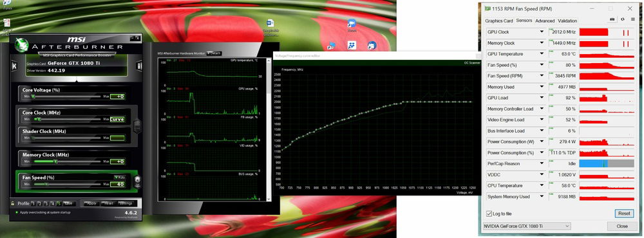
Task: Open the GPU-Z screenshot camera icon
Action: pos(612,19)
